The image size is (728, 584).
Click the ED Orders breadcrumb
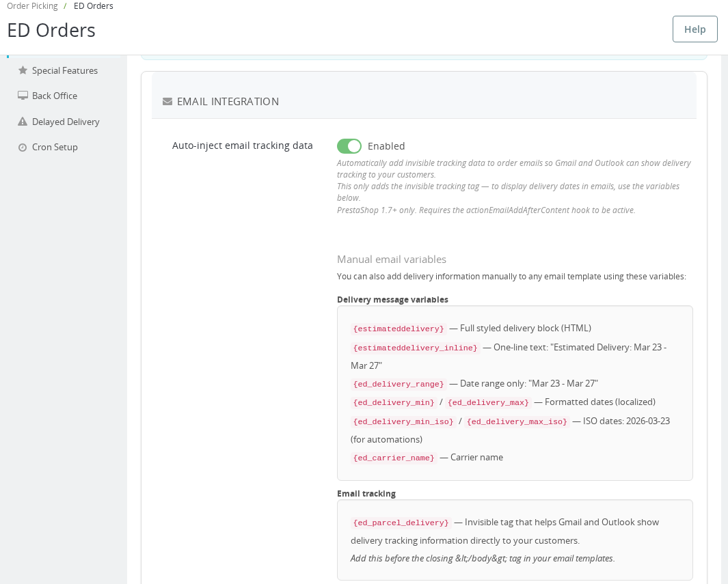94,6
